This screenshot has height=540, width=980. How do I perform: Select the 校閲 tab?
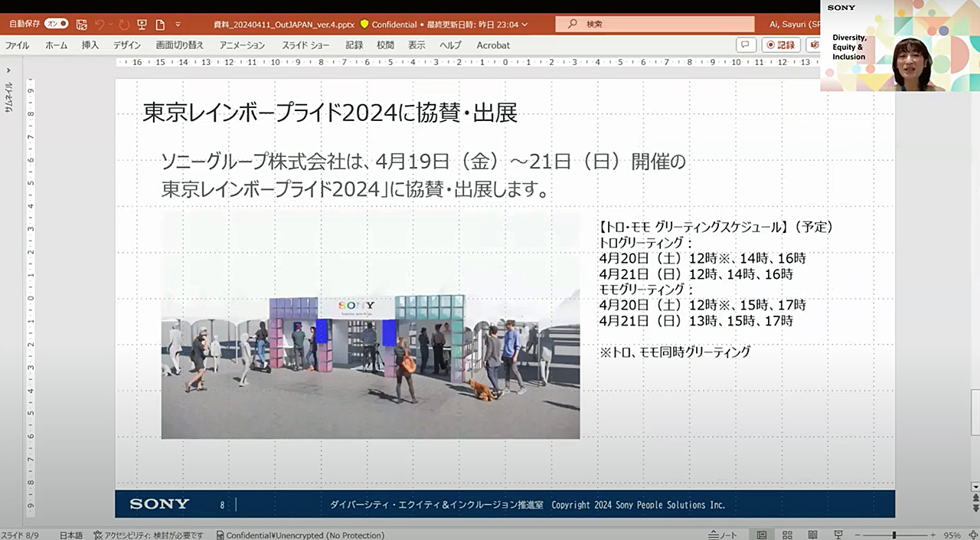click(x=385, y=45)
